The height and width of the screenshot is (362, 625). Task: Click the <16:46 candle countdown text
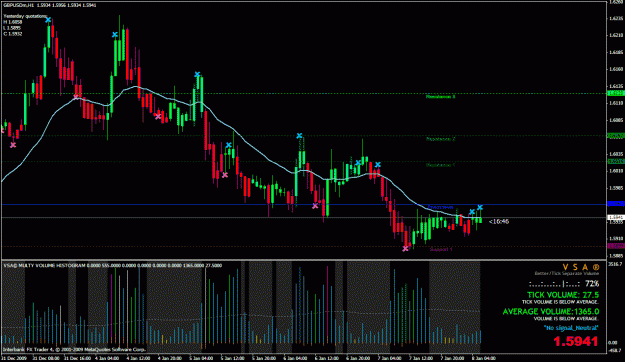pyautogui.click(x=499, y=221)
